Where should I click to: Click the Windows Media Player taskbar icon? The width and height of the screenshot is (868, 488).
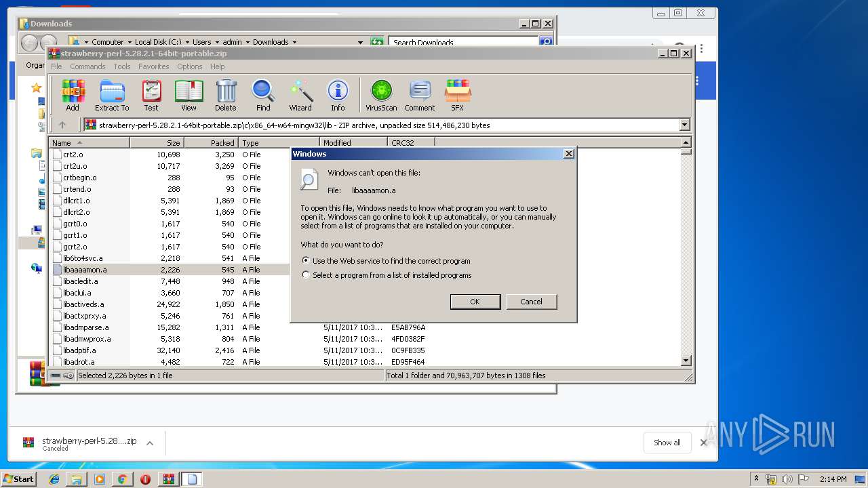click(x=100, y=479)
